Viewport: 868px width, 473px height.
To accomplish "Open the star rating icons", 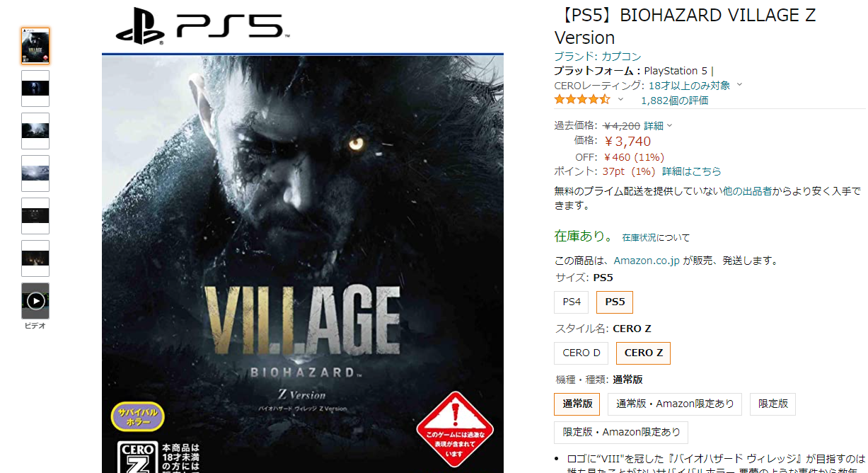I will click(581, 100).
